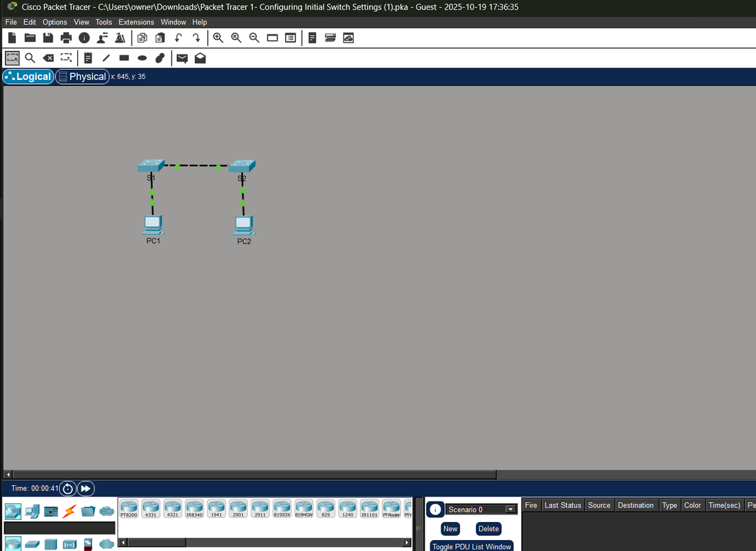Open the Options menu

point(54,22)
